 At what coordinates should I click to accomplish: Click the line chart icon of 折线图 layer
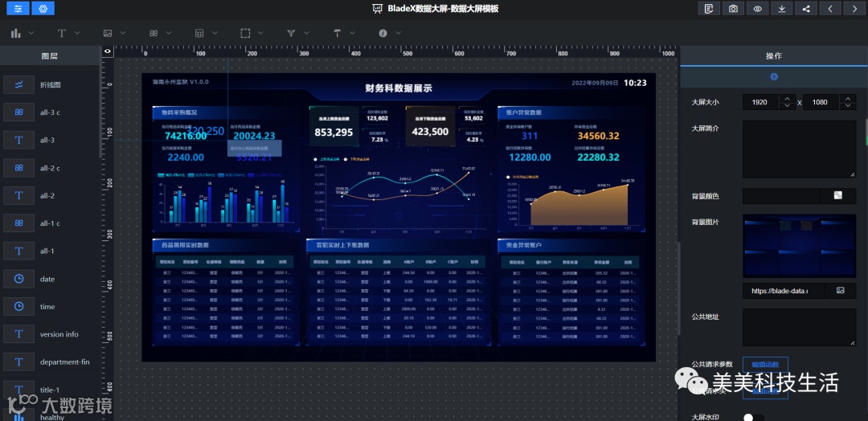point(18,84)
